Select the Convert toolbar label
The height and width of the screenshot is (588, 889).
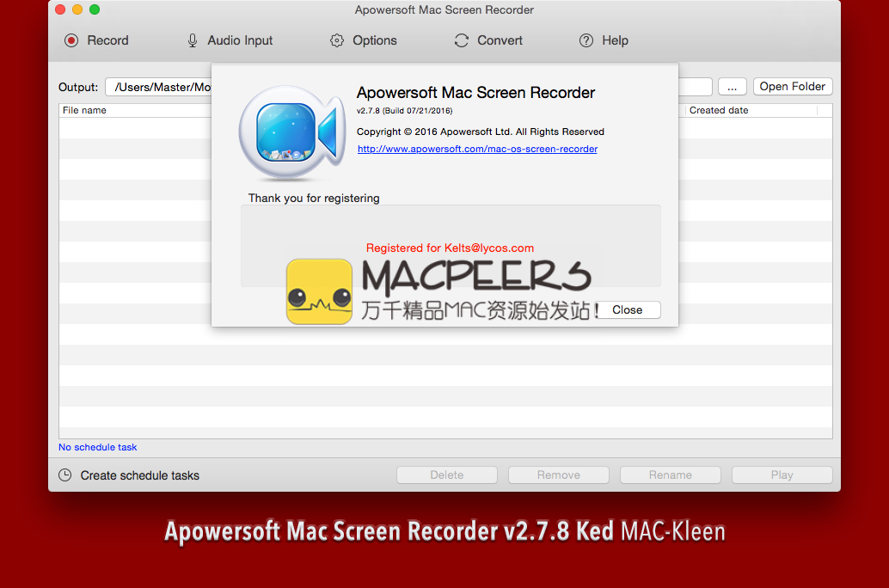(x=500, y=40)
